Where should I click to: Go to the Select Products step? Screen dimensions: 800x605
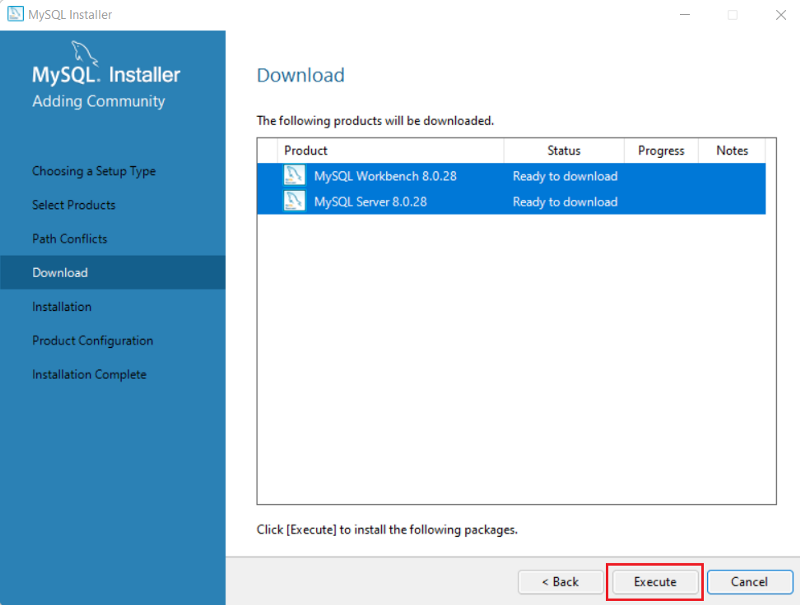point(73,205)
